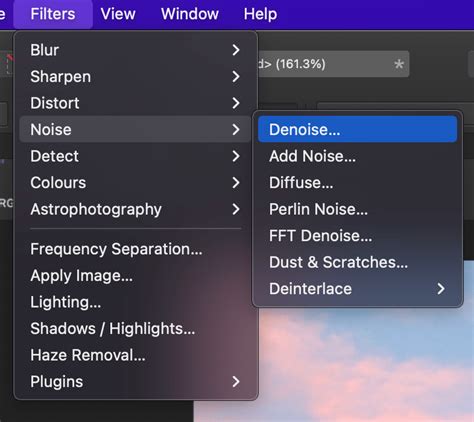Open the View menu

118,14
